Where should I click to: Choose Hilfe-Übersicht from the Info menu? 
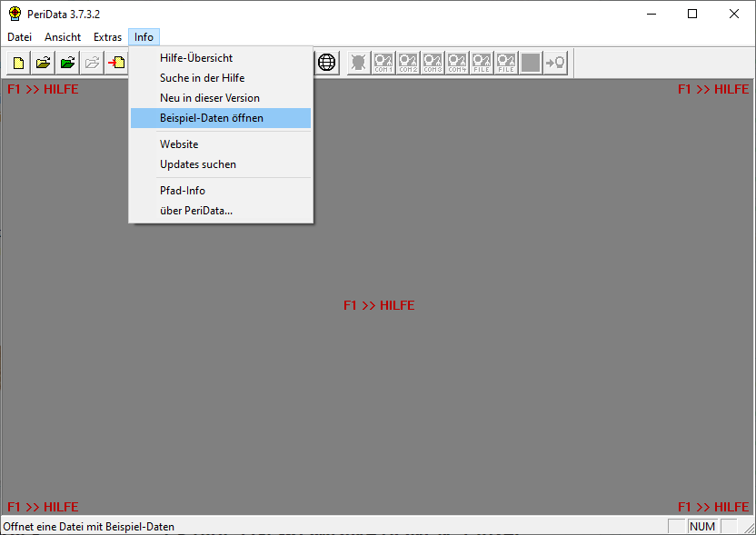[x=221, y=58]
